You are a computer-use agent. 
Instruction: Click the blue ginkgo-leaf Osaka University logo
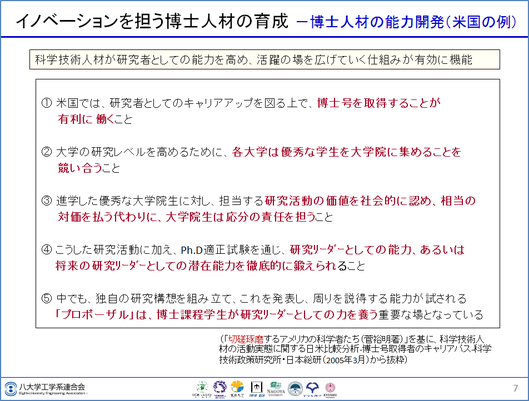tap(313, 389)
